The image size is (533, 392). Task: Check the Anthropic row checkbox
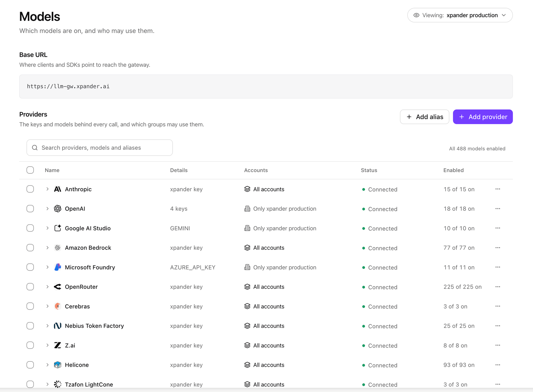click(30, 189)
